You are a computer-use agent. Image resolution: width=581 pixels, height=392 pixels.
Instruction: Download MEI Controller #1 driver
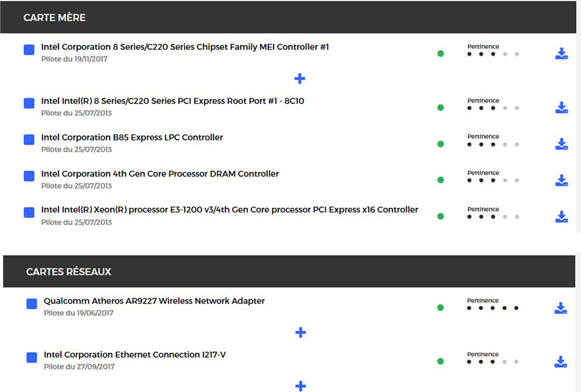(561, 54)
